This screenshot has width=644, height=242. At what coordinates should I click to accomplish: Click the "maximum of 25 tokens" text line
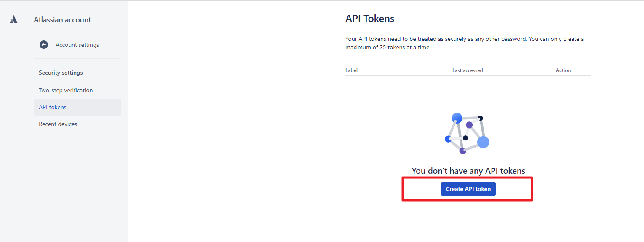[388, 48]
